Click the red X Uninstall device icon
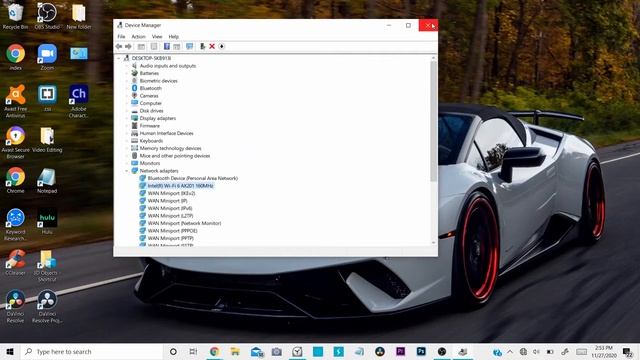The width and height of the screenshot is (640, 360). pos(212,47)
